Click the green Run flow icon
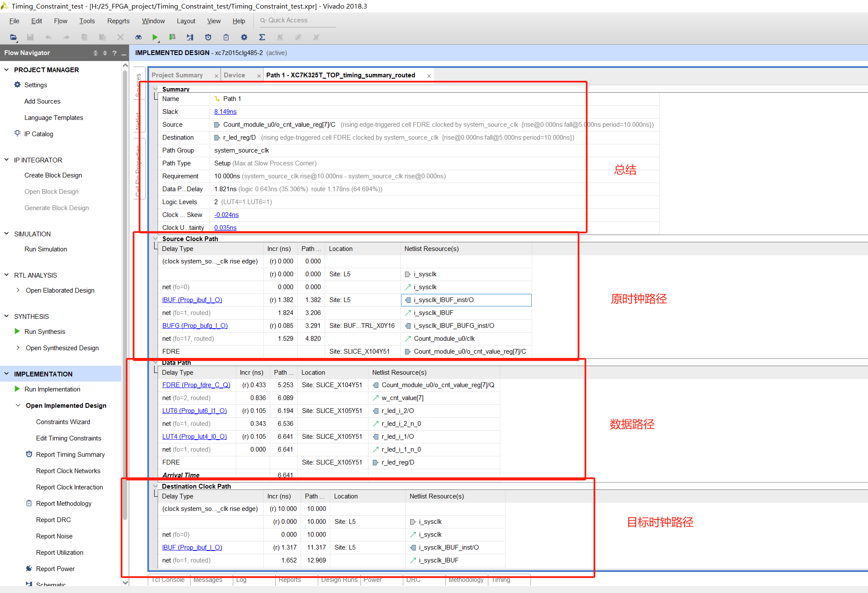868x593 pixels. pos(155,37)
